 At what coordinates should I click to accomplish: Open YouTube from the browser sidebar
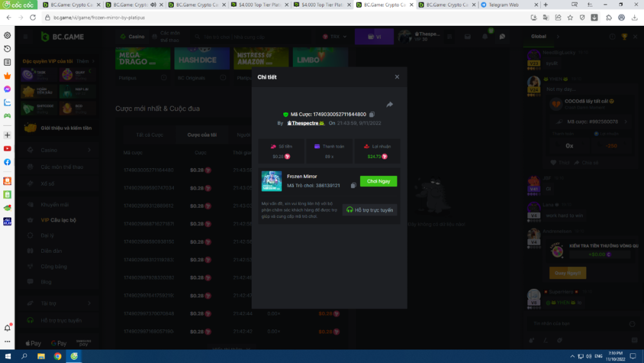7,148
